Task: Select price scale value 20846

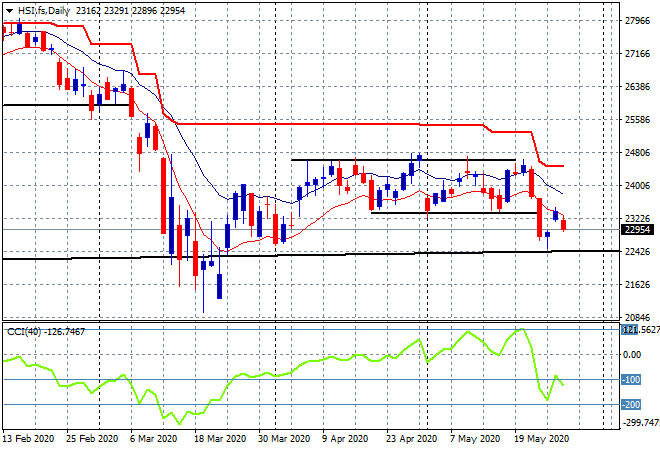Action: click(x=638, y=317)
